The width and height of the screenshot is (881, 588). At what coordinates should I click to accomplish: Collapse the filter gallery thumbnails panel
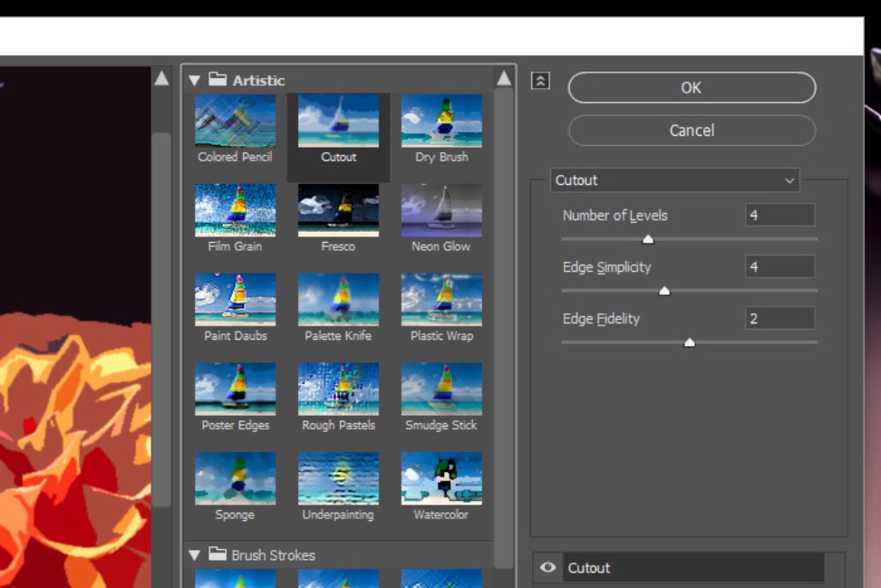click(540, 81)
